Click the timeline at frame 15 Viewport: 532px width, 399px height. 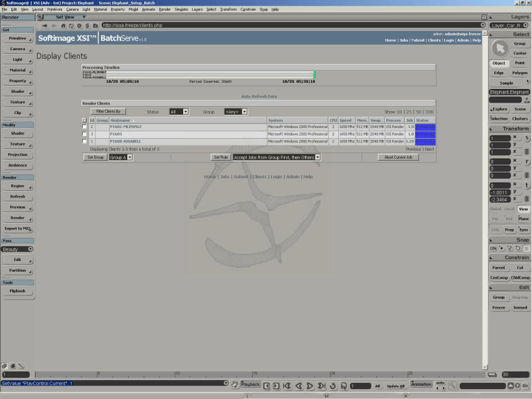[x=253, y=375]
